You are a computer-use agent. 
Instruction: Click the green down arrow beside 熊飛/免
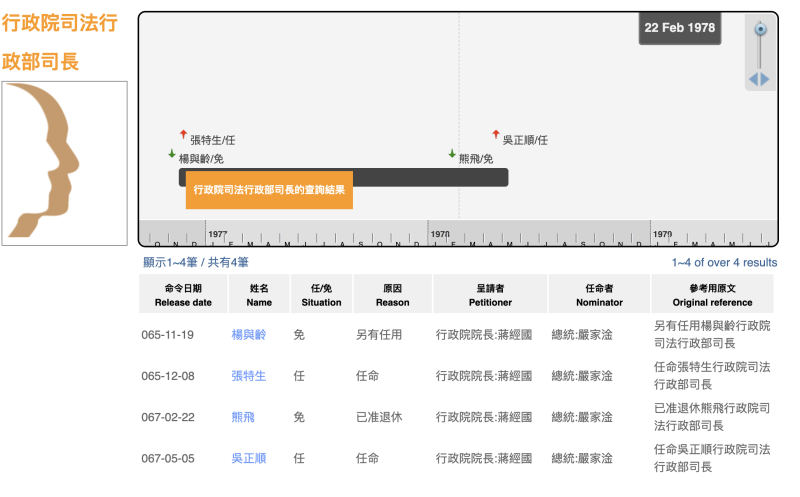point(452,154)
